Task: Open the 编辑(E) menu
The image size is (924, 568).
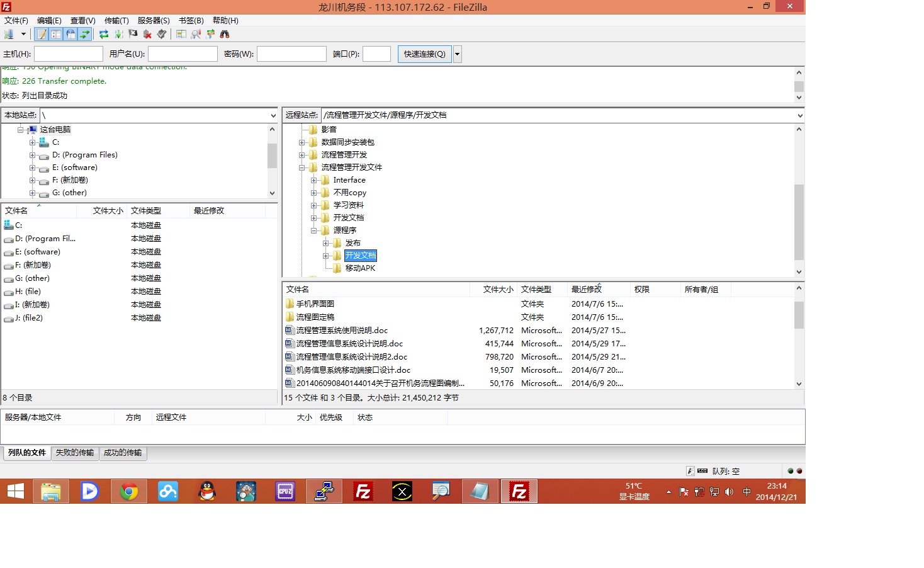Action: (x=49, y=20)
